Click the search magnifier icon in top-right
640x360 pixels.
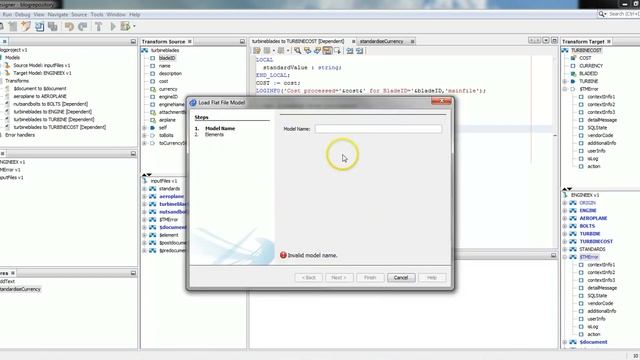(x=602, y=14)
